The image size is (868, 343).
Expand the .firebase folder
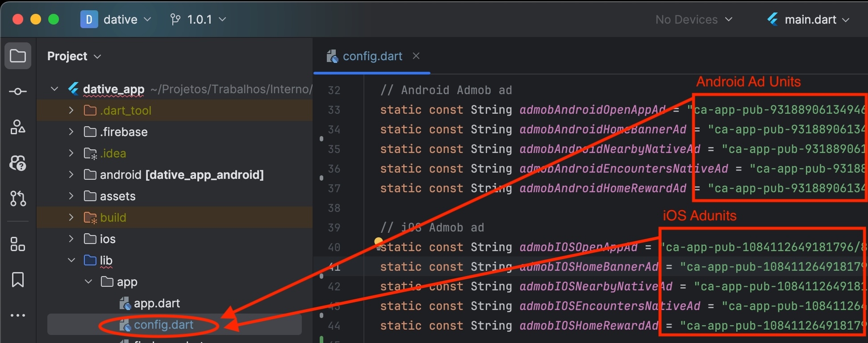click(71, 132)
